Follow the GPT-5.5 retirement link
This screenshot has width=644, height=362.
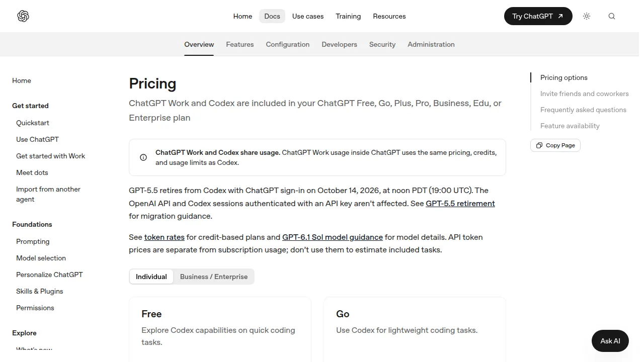pos(460,204)
